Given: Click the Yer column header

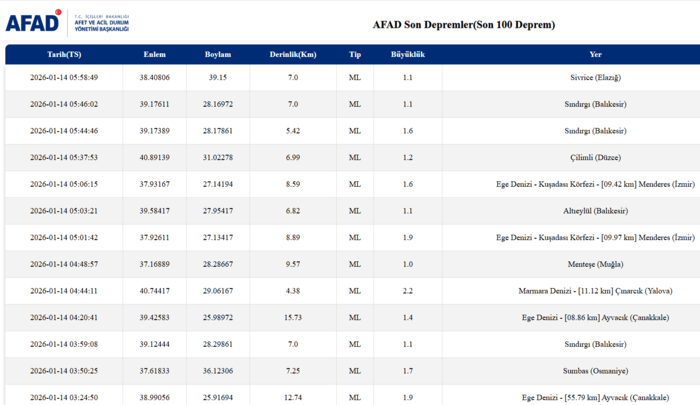Looking at the screenshot, I should coord(596,54).
